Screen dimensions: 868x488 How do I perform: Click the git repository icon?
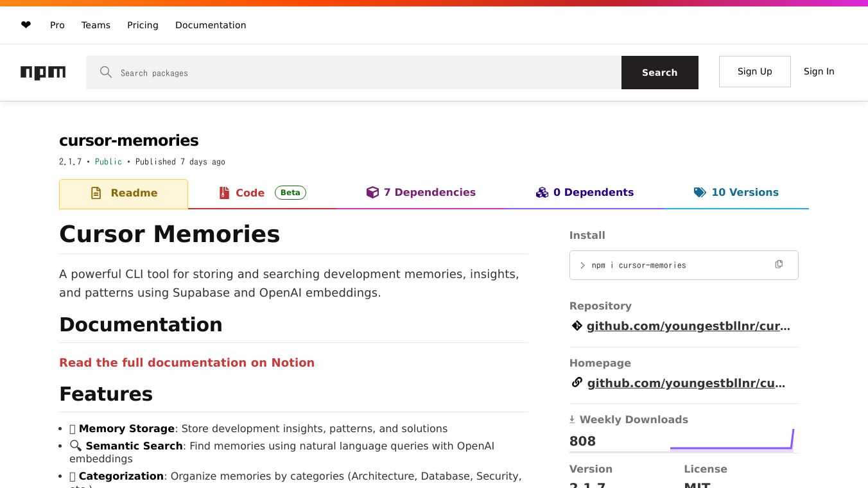tap(577, 326)
